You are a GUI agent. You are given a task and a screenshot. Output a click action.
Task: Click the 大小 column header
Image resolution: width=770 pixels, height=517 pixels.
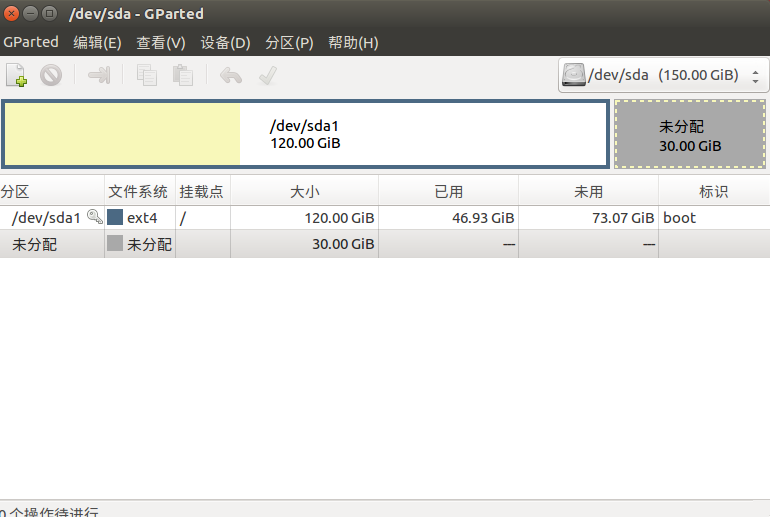pyautogui.click(x=304, y=191)
